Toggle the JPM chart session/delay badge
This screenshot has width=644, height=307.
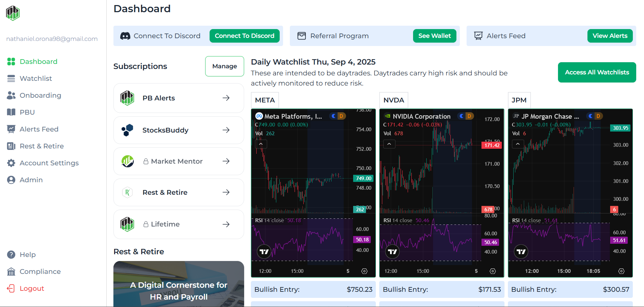point(595,116)
